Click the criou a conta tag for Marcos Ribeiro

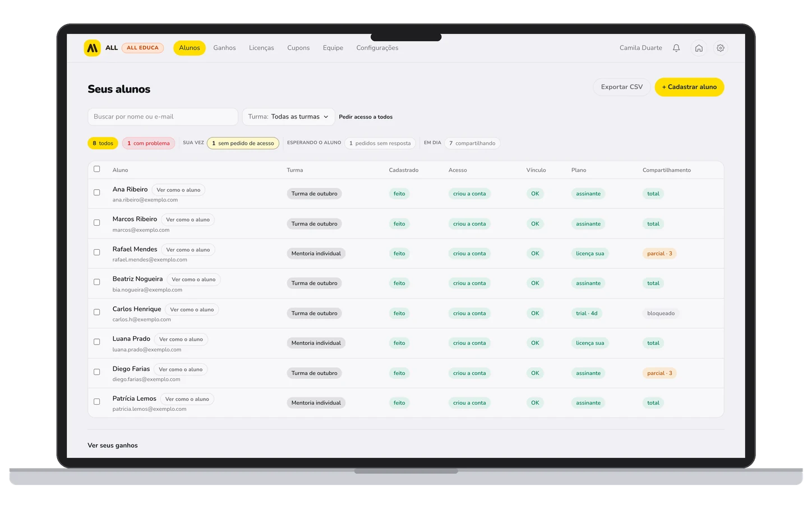(x=470, y=224)
